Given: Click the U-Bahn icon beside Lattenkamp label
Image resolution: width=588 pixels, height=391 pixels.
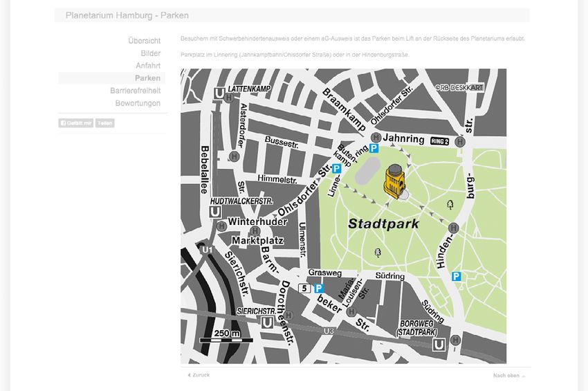Looking at the screenshot, I should pyautogui.click(x=219, y=93).
